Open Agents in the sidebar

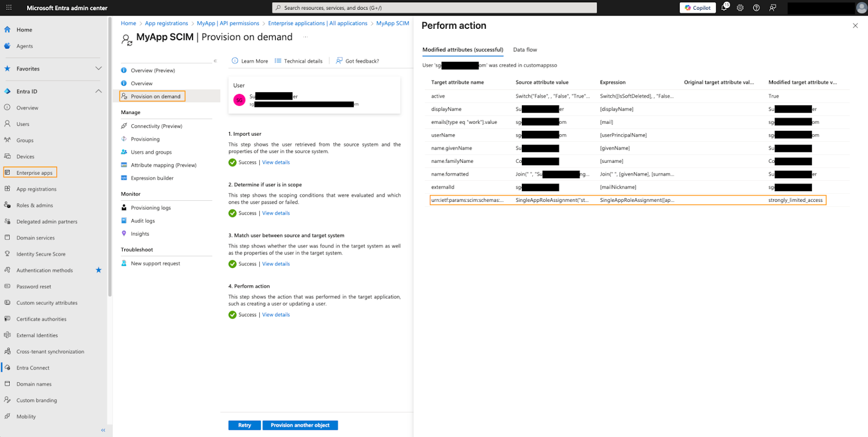(x=24, y=46)
